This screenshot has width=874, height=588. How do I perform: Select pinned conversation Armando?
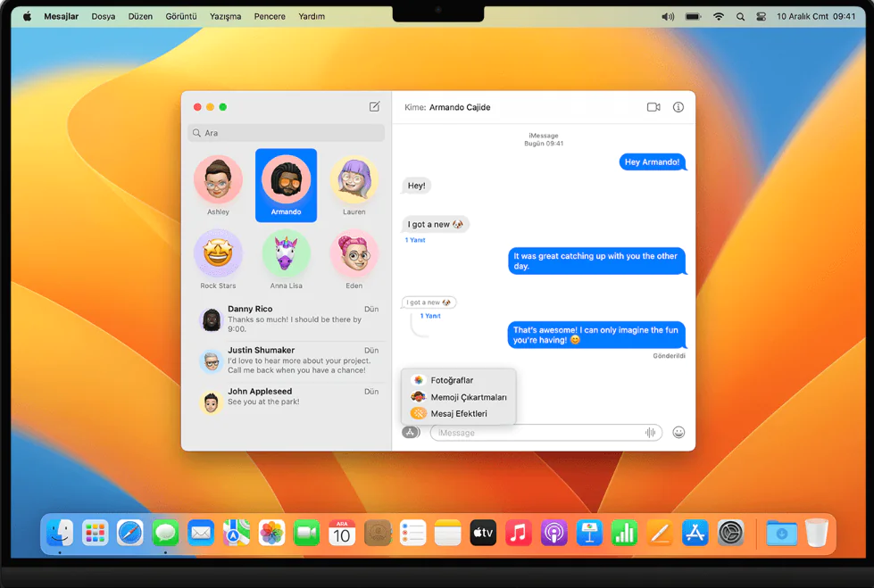pos(286,186)
